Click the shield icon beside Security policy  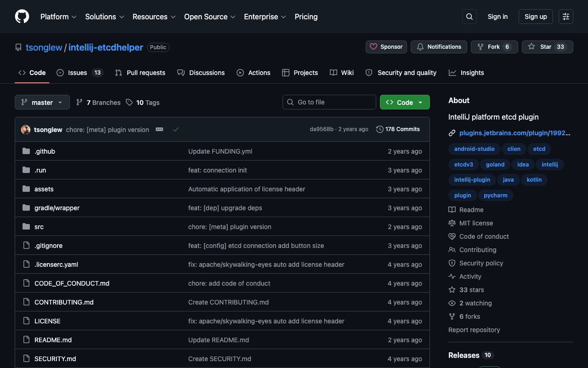click(452, 263)
